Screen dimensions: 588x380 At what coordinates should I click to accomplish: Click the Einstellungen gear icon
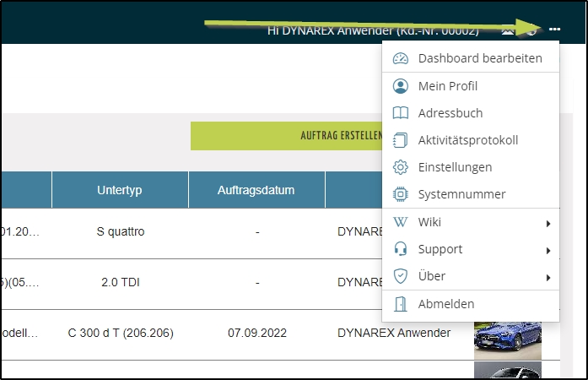(x=401, y=167)
